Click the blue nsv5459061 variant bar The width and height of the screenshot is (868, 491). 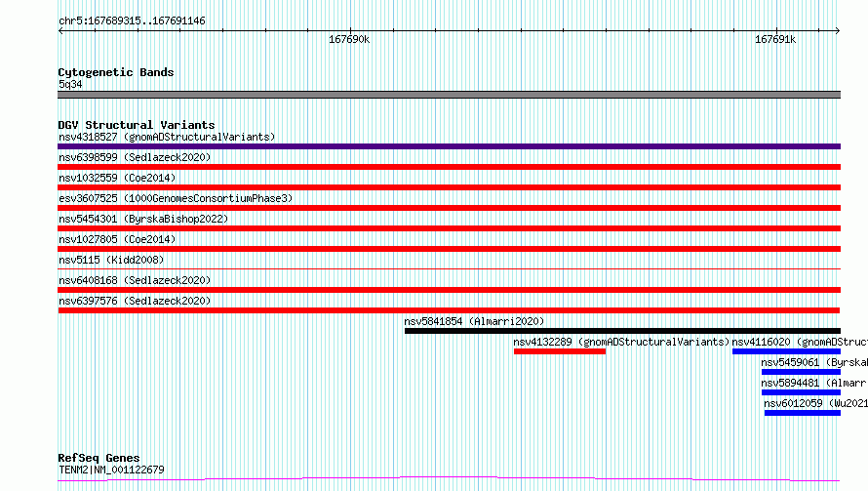[801, 372]
